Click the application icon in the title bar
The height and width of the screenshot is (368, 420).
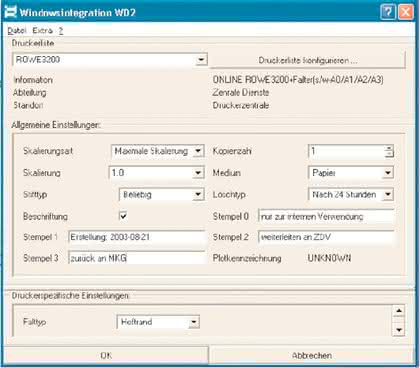pyautogui.click(x=10, y=12)
